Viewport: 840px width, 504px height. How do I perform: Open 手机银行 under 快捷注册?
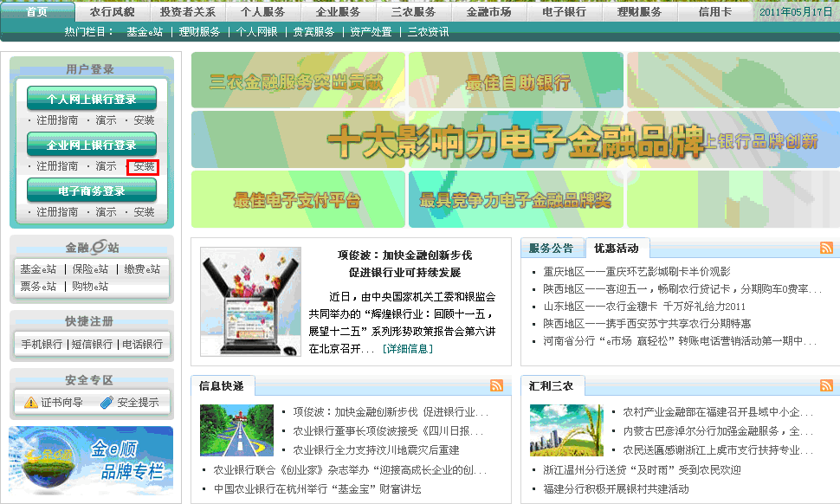tap(41, 343)
